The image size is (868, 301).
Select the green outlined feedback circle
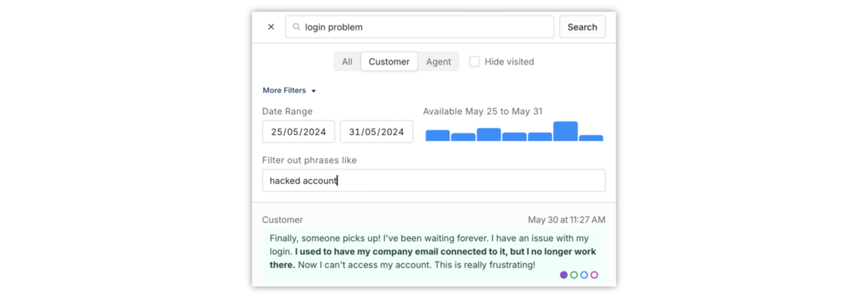tap(574, 275)
